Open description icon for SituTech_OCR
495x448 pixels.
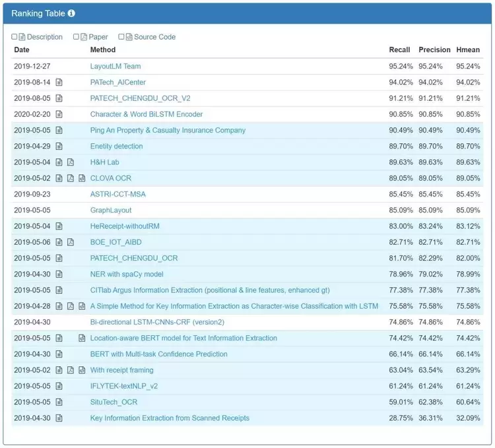[59, 402]
